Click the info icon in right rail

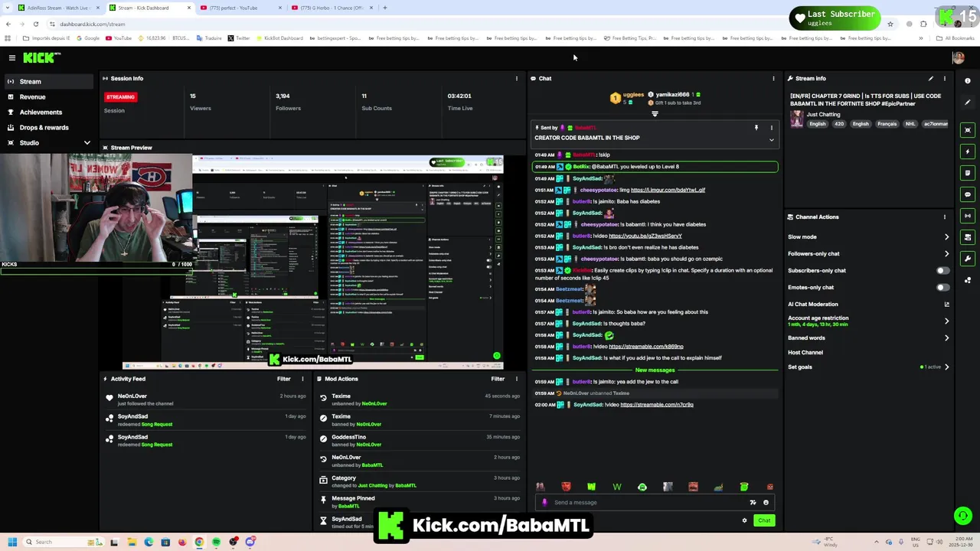[x=968, y=80]
